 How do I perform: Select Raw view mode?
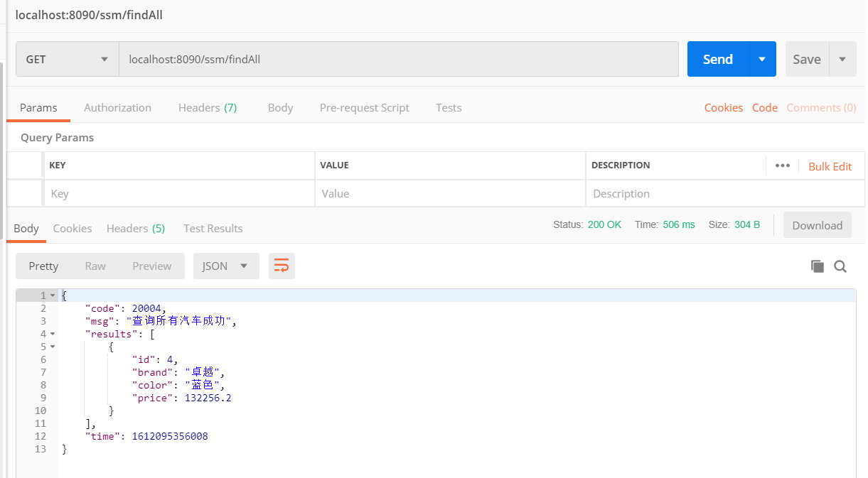95,266
